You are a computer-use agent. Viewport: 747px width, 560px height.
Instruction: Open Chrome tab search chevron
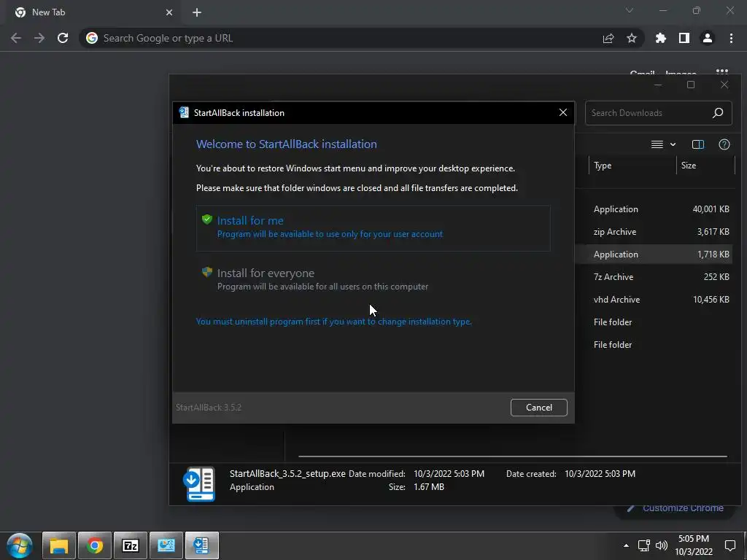pyautogui.click(x=630, y=10)
